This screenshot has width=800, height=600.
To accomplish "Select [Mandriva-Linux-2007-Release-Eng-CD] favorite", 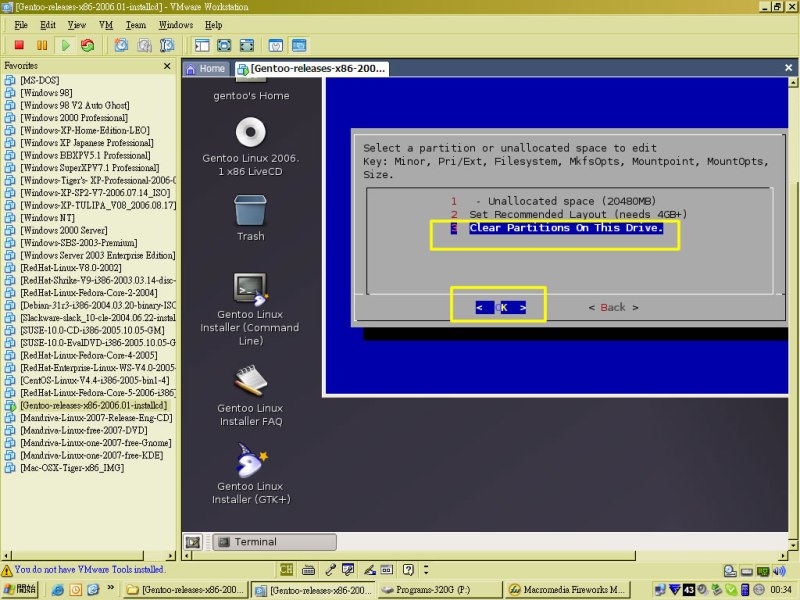I will click(x=96, y=418).
